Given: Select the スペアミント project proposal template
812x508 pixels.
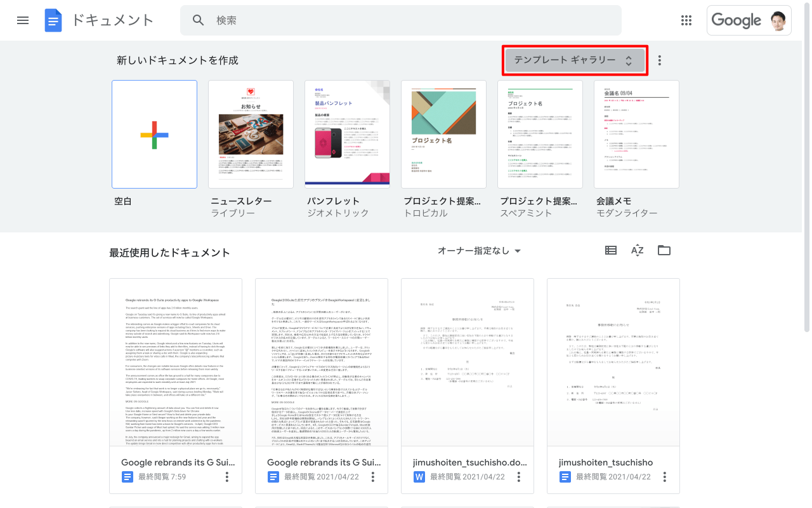Looking at the screenshot, I should coord(540,134).
